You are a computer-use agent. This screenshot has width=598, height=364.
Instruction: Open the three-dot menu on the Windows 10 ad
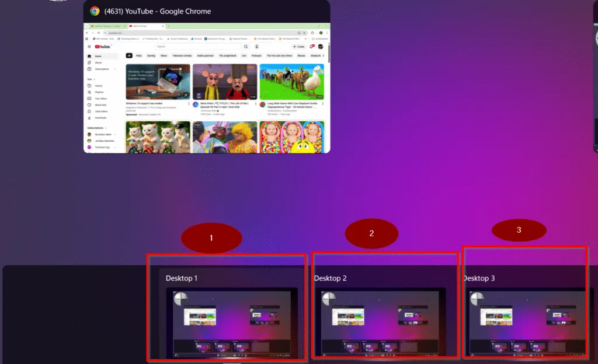pyautogui.click(x=189, y=103)
